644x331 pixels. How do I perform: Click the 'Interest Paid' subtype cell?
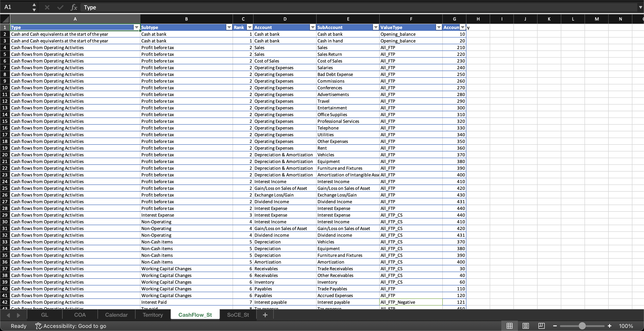click(186, 302)
